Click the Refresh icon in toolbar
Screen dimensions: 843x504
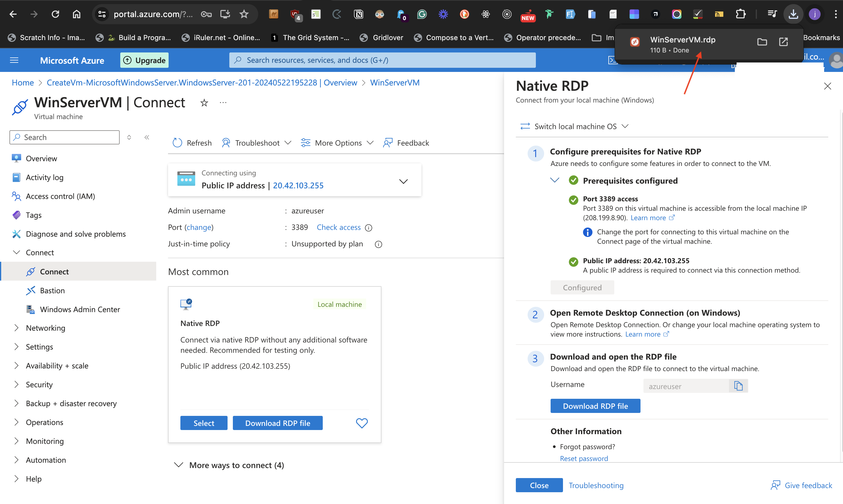(177, 143)
